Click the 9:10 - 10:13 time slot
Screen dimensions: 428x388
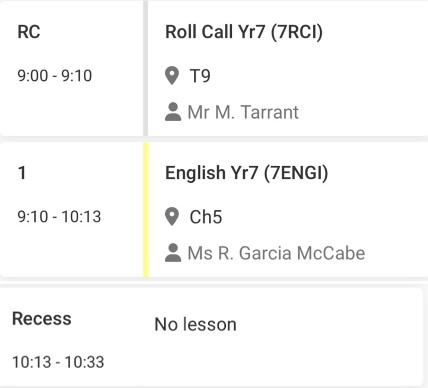coord(59,217)
